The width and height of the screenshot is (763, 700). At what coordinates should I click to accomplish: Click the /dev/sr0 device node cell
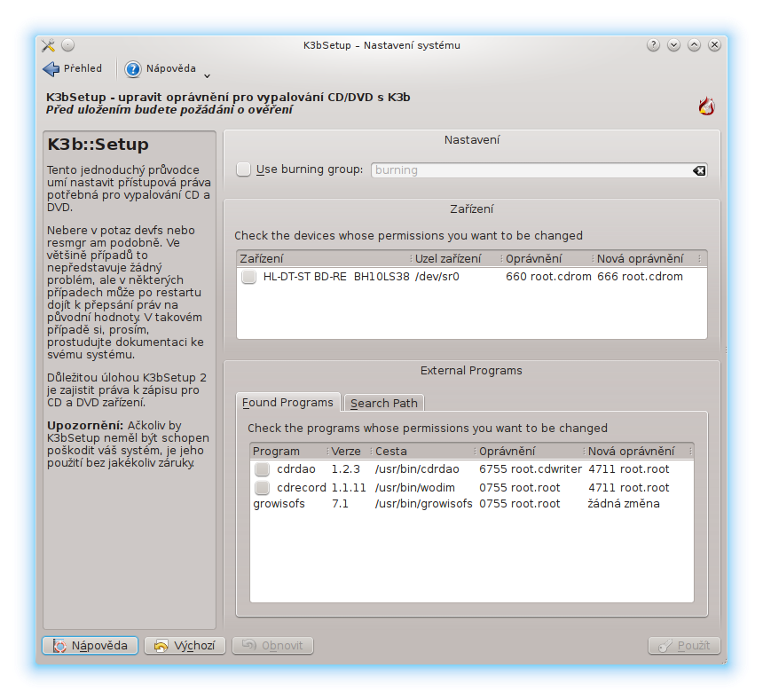click(x=437, y=277)
